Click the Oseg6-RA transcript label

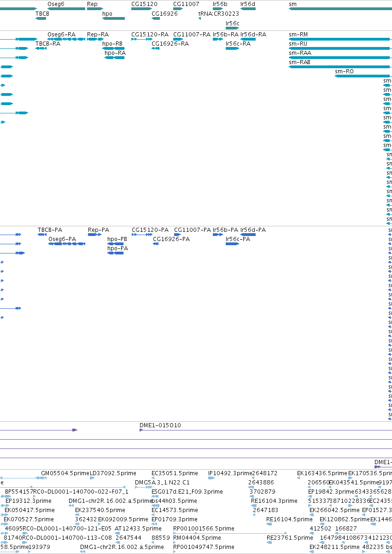[x=61, y=35]
